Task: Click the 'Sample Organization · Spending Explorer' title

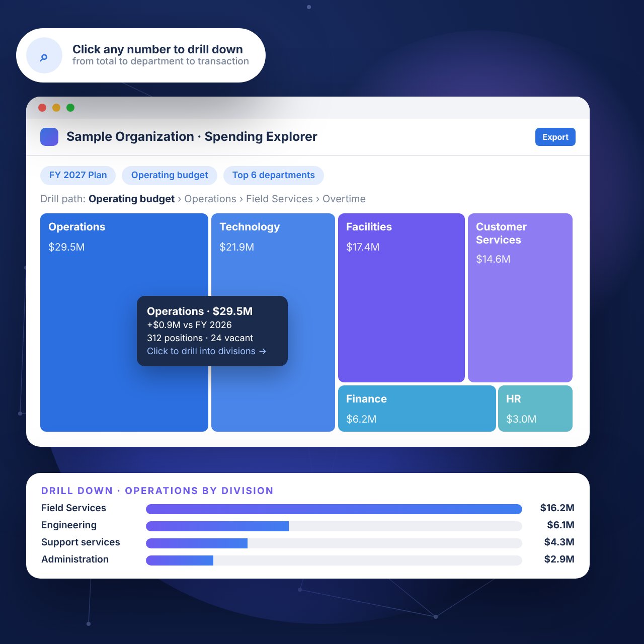Action: tap(192, 137)
